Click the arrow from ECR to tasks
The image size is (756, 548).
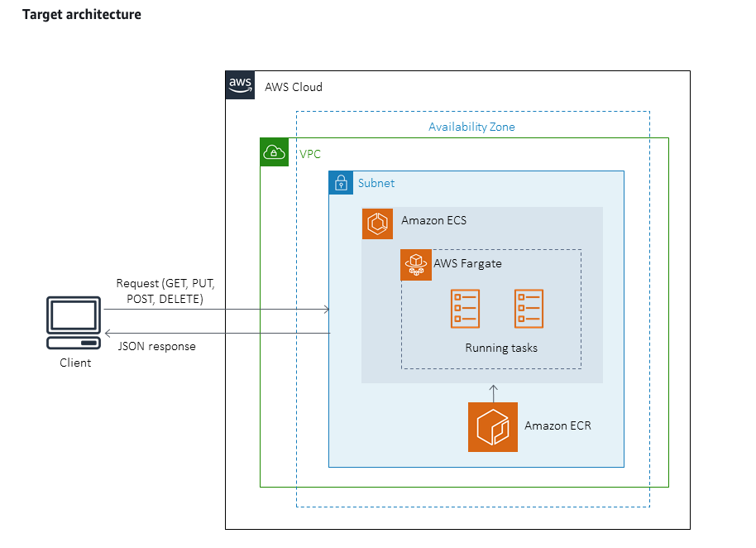(x=493, y=391)
